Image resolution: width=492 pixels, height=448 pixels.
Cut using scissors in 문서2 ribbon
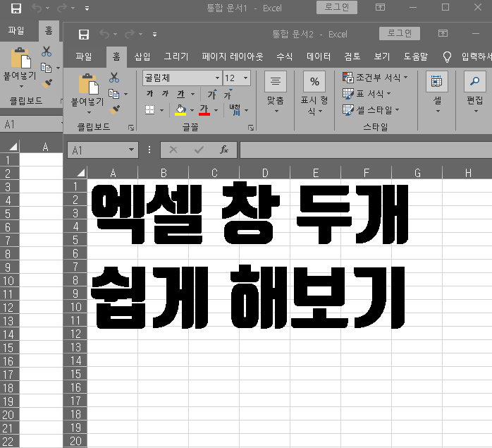[x=114, y=78]
